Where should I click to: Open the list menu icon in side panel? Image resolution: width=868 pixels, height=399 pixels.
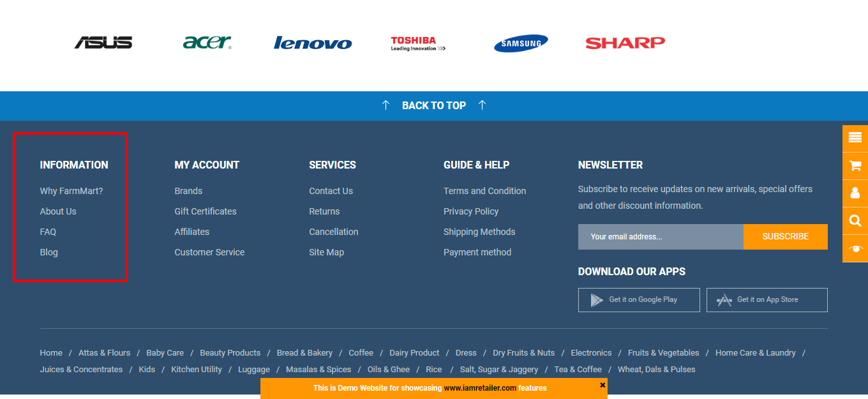855,138
